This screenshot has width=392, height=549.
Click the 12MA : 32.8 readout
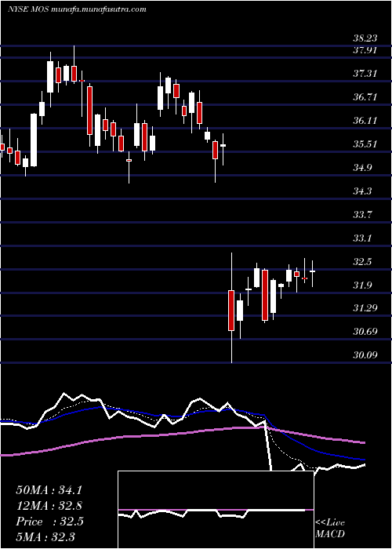coord(49,506)
